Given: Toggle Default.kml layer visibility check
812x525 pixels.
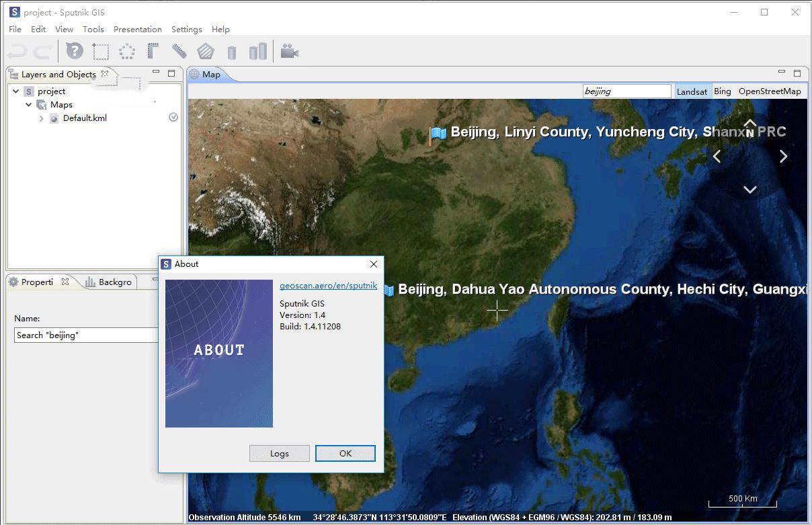Looking at the screenshot, I should pyautogui.click(x=173, y=118).
